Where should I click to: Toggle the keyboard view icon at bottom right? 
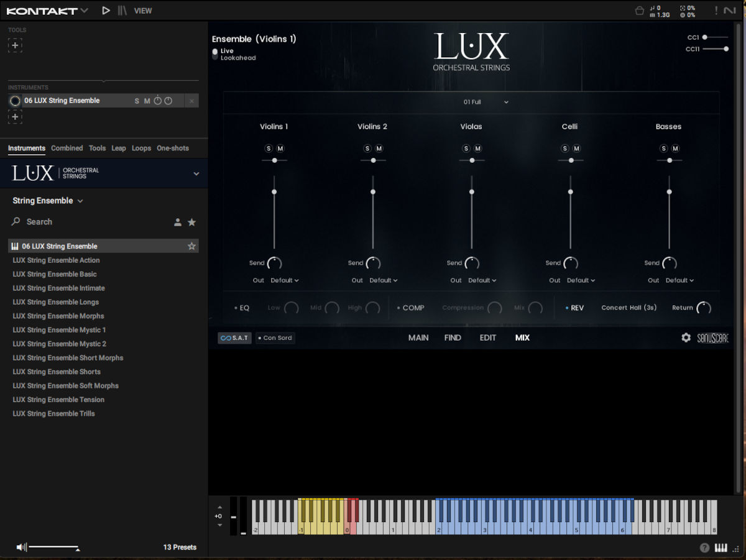pos(721,548)
